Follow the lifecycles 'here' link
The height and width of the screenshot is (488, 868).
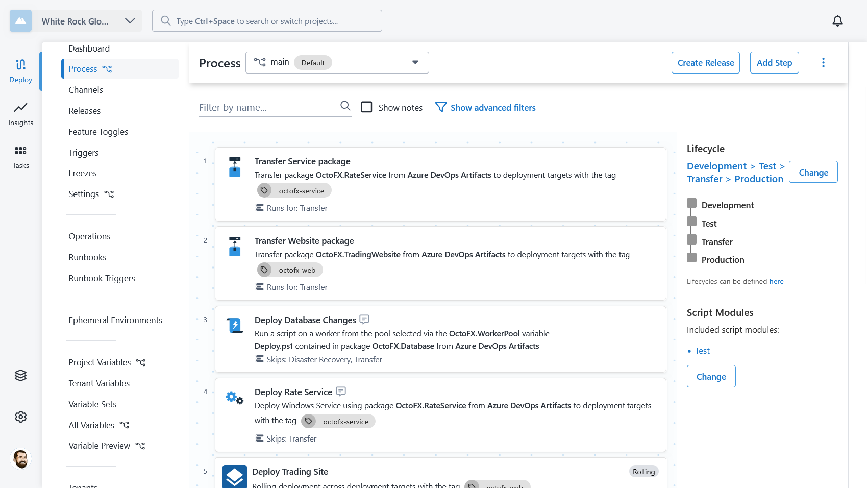(x=776, y=281)
